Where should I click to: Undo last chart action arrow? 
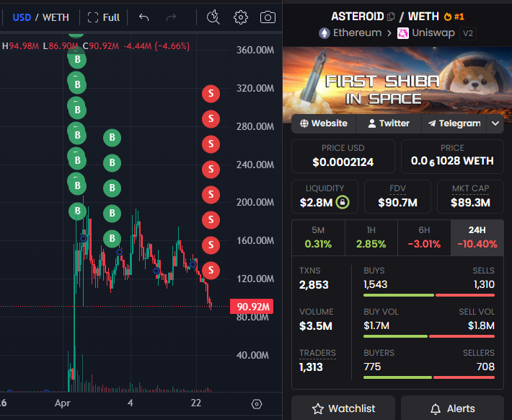tap(144, 17)
